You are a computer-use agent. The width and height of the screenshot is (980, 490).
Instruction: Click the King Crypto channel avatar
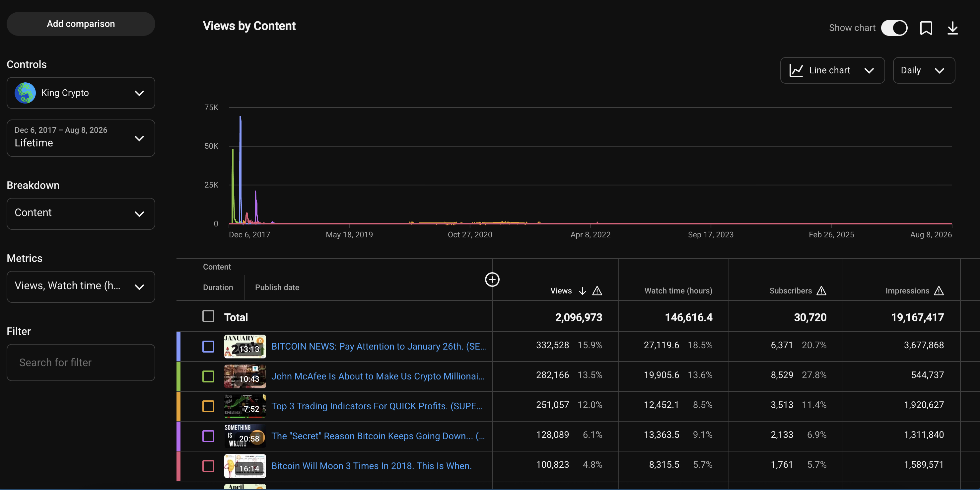[x=25, y=93]
